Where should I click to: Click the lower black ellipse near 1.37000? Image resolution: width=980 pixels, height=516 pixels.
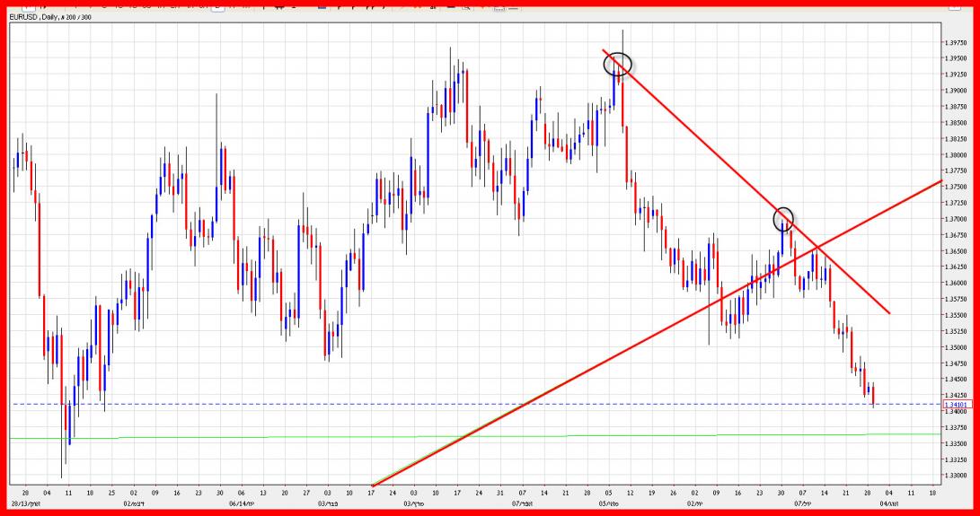pos(784,218)
